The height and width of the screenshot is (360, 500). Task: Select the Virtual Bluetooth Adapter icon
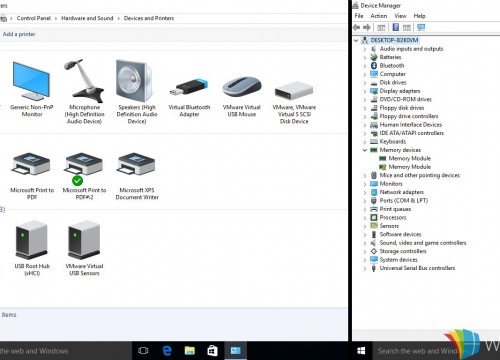point(189,88)
